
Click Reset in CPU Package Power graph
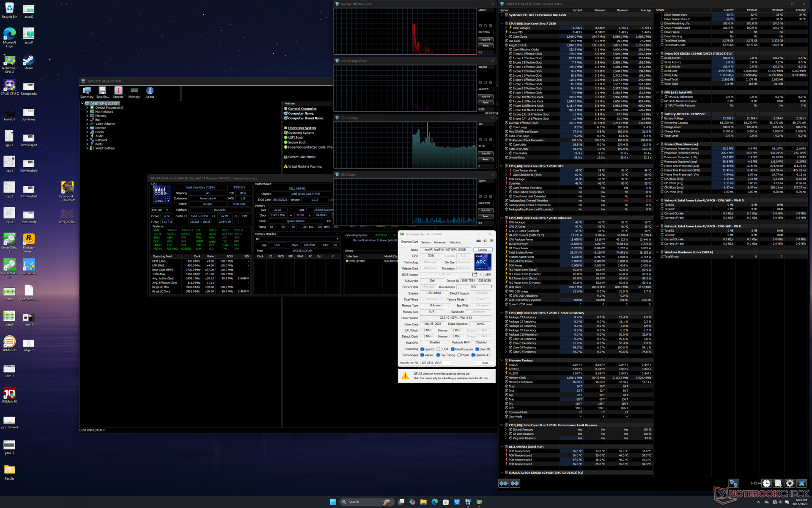click(486, 102)
